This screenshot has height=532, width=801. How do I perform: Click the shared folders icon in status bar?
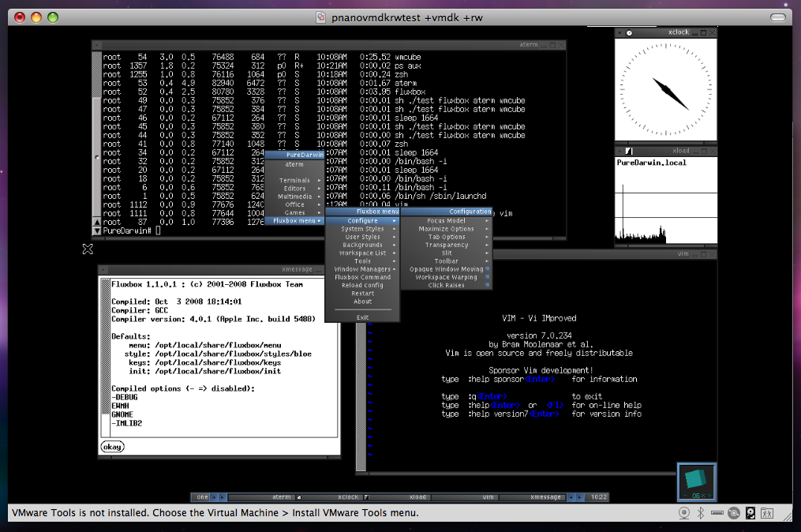pos(767,513)
